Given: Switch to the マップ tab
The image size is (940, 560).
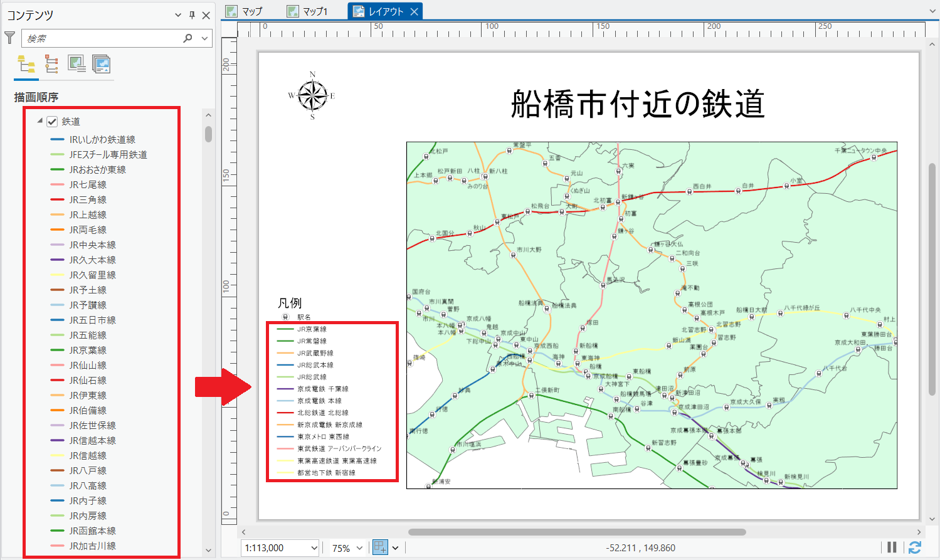Looking at the screenshot, I should (x=245, y=11).
